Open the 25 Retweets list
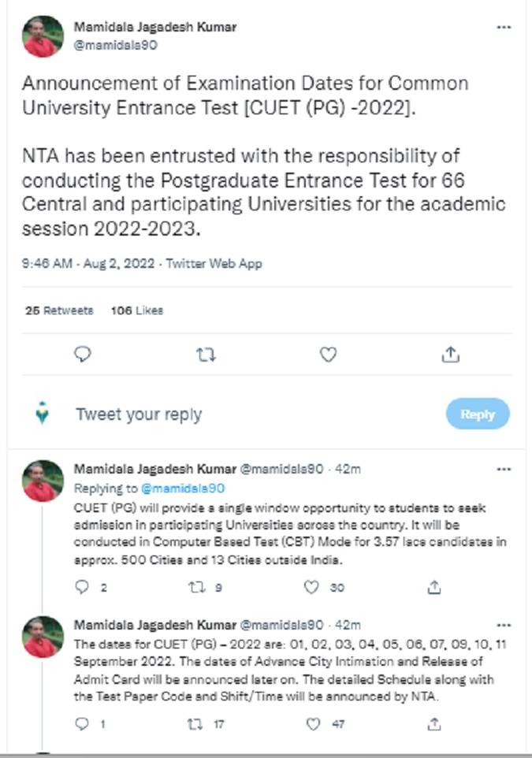532x758 pixels. 59,310
